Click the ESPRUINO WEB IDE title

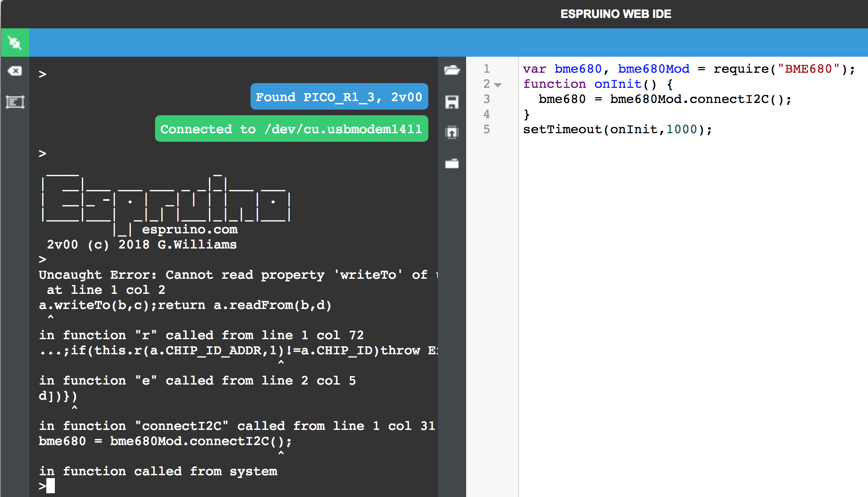pos(616,14)
